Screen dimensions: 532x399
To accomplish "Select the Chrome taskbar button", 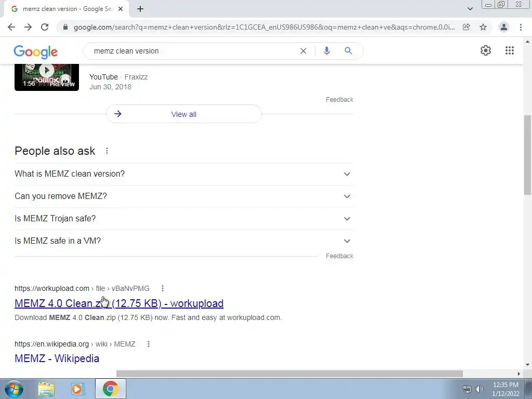I will [111, 389].
